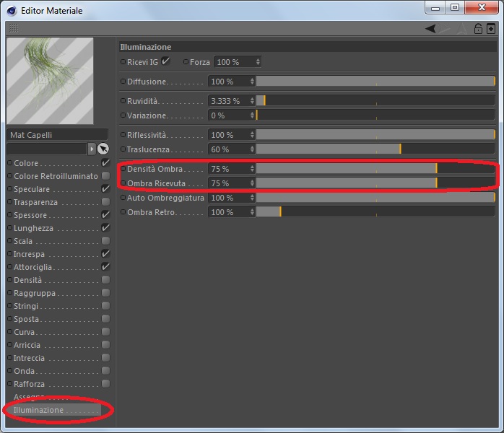Disable the Speculare channel checkbox
Screen dimensions: 504x433
(x=105, y=189)
